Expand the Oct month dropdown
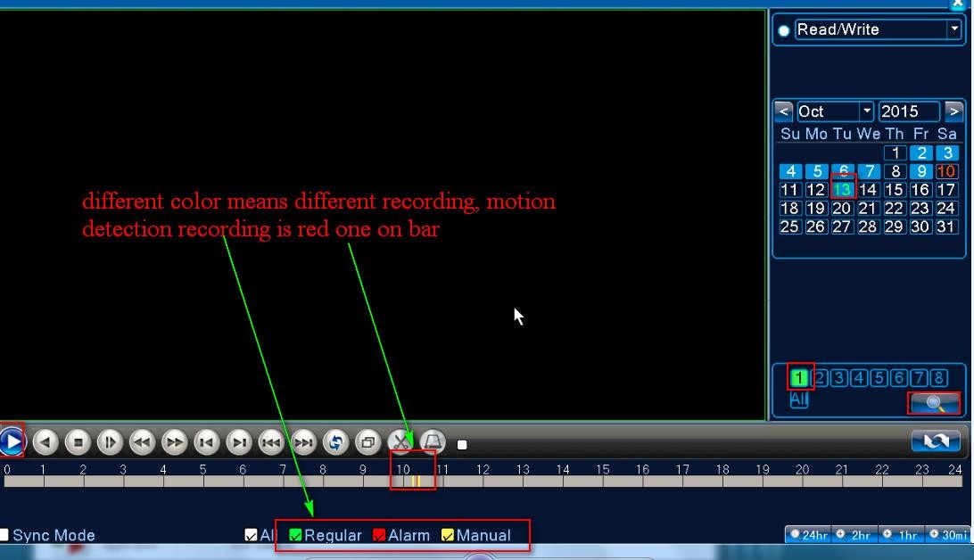974x560 pixels. click(866, 111)
